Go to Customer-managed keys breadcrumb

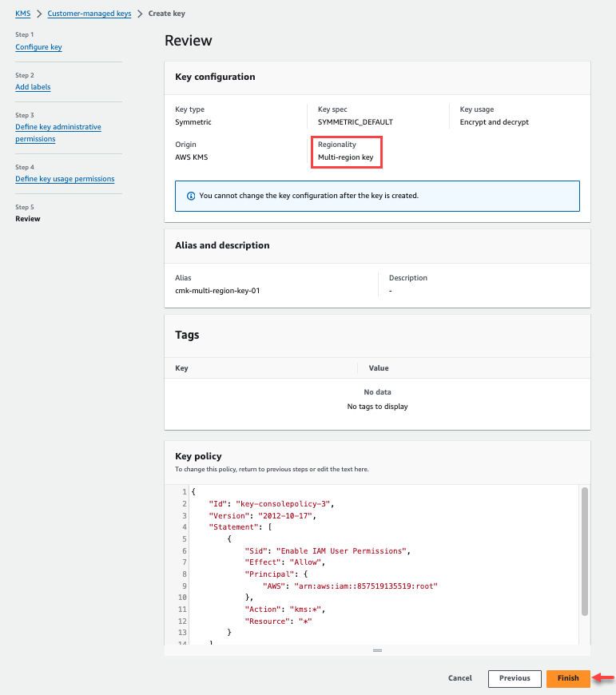click(89, 14)
